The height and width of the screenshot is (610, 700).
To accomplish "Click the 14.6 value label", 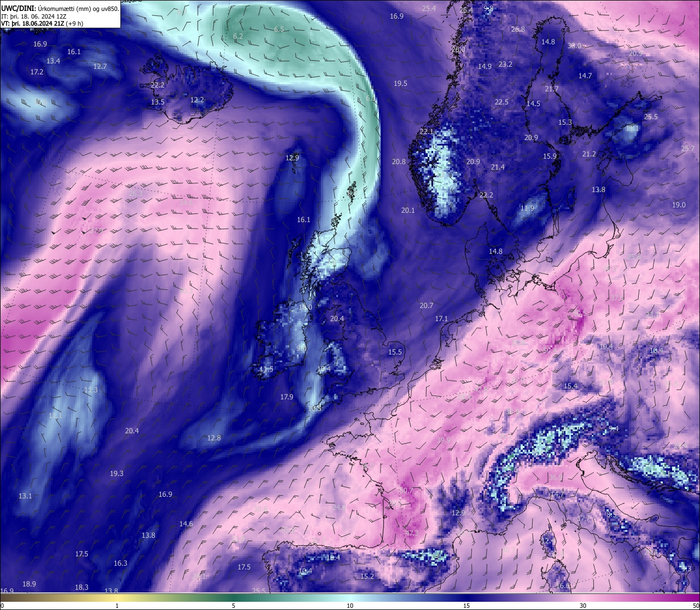I will point(186,524).
